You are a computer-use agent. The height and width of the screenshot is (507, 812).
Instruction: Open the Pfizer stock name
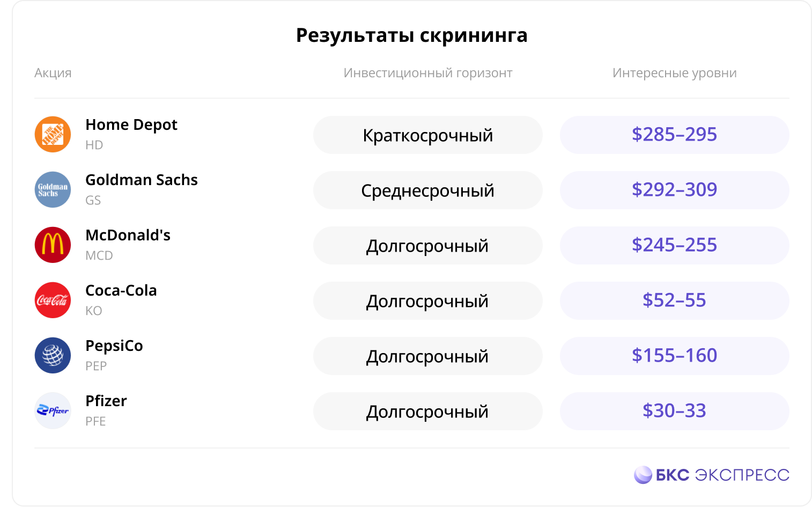pos(106,401)
